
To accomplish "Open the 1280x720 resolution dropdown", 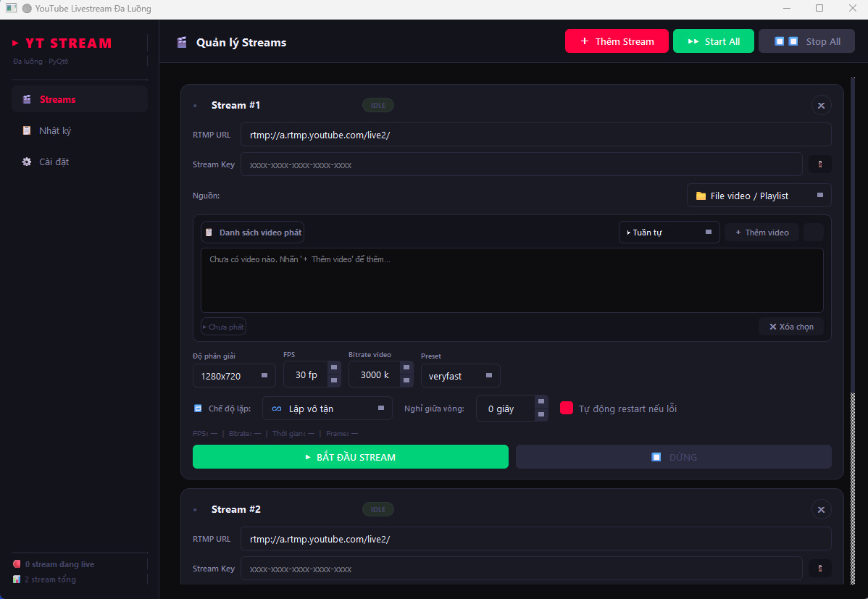I will point(234,376).
